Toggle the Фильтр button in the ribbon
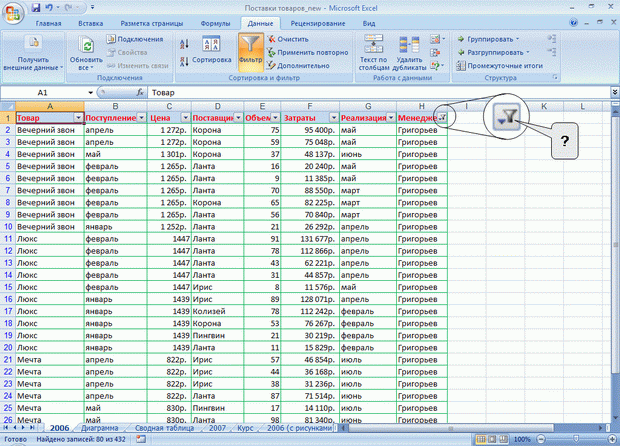Screen dimensions: 620x446 pyautogui.click(x=251, y=50)
